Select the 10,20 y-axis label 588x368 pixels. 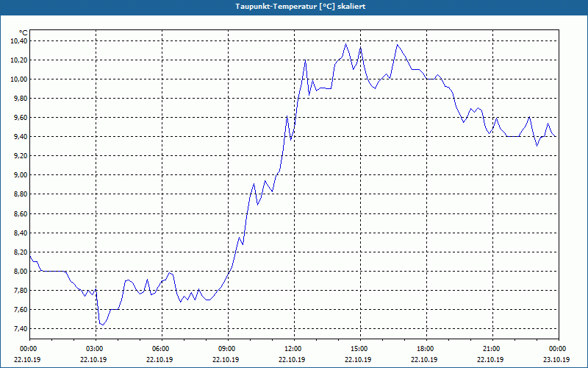coord(19,60)
